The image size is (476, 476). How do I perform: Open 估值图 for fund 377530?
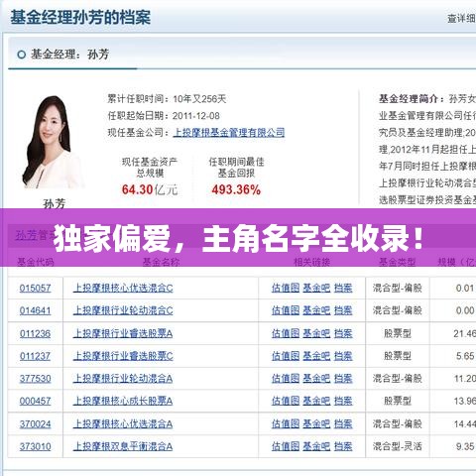pyautogui.click(x=286, y=379)
